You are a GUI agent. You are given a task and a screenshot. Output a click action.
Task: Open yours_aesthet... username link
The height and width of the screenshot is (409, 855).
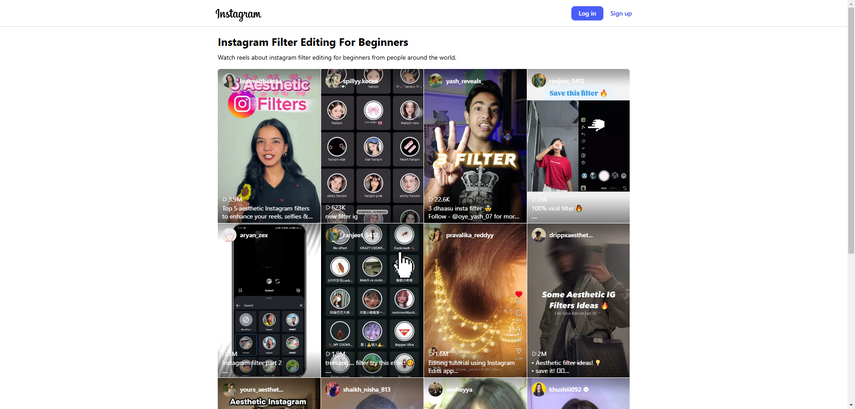click(x=261, y=389)
